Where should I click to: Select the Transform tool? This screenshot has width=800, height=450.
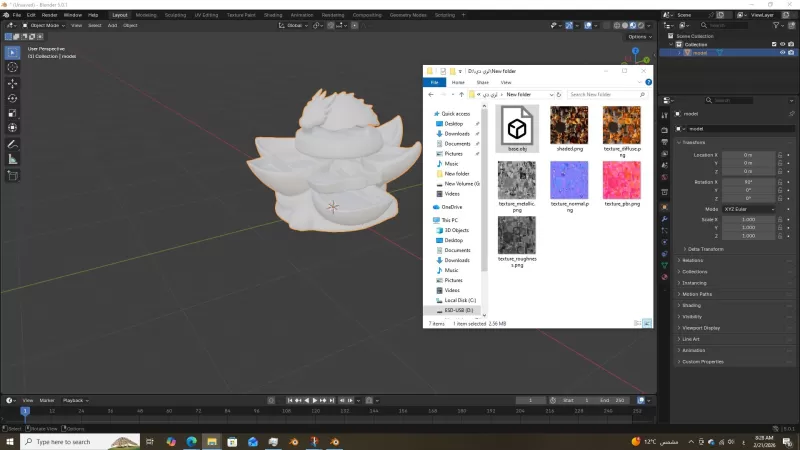12,128
